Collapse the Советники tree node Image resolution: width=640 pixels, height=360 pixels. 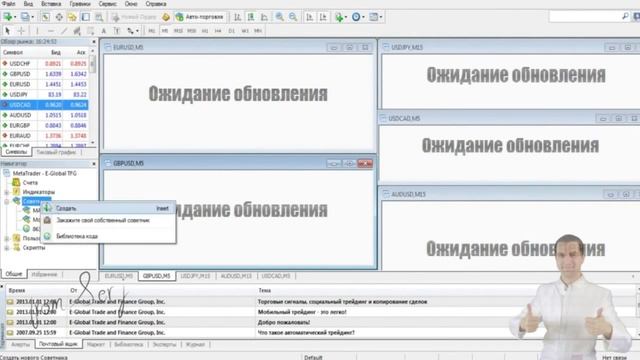[7, 201]
